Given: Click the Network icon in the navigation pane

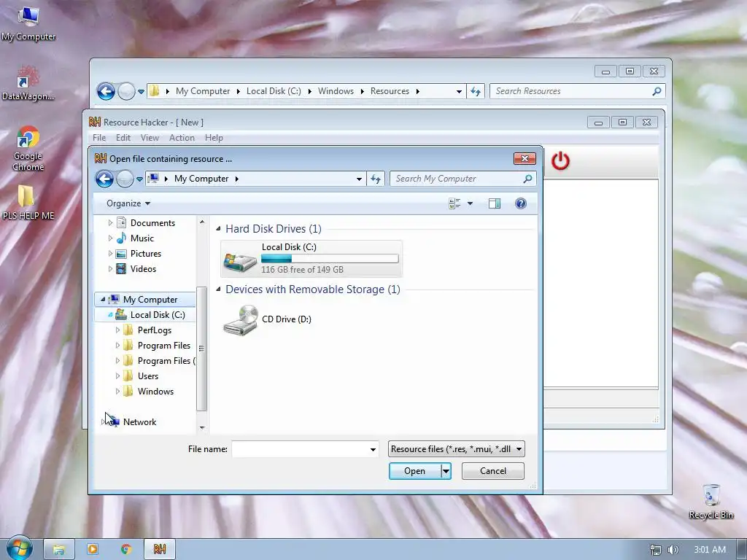Looking at the screenshot, I should pyautogui.click(x=113, y=422).
